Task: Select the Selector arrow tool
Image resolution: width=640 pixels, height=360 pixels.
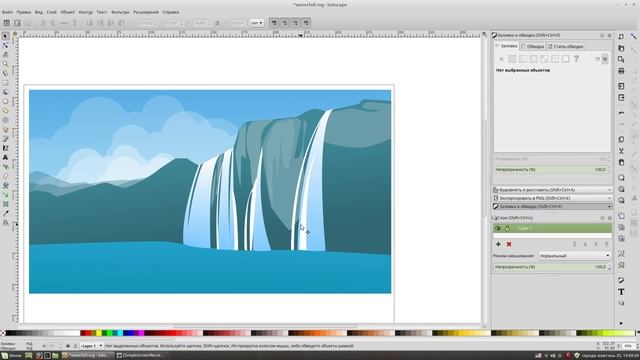Action: pos(5,36)
